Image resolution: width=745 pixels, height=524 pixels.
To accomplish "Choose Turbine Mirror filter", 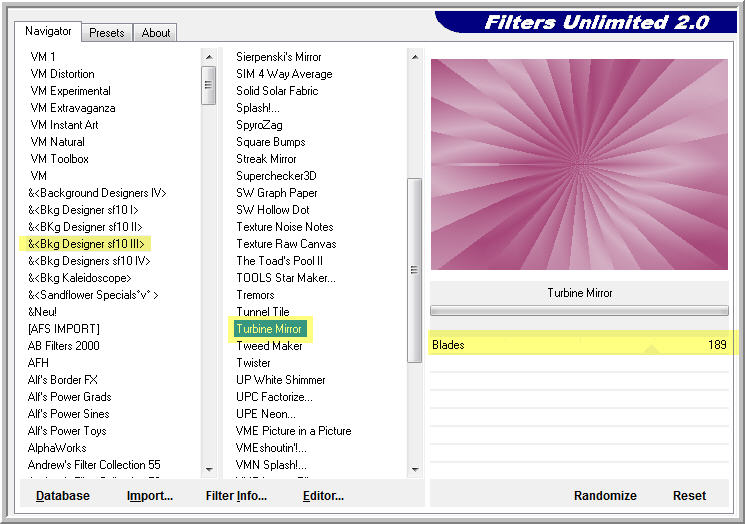I will pos(269,329).
